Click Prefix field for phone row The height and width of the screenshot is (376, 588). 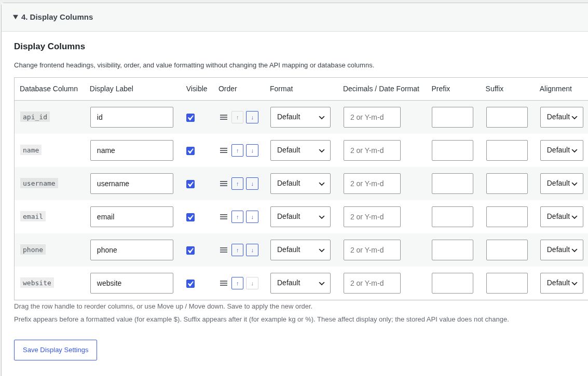click(452, 250)
